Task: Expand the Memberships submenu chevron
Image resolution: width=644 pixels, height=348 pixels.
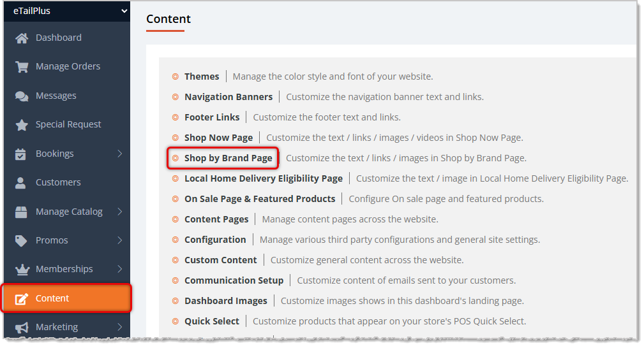Action: click(120, 269)
